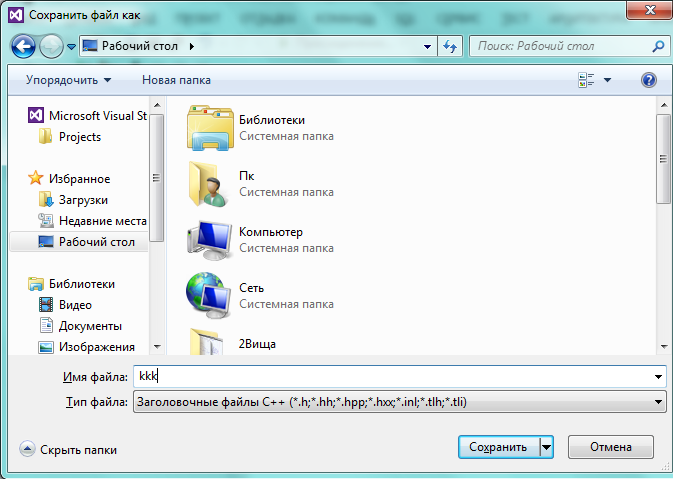Click the arrow next to Сохранить button

coord(546,447)
